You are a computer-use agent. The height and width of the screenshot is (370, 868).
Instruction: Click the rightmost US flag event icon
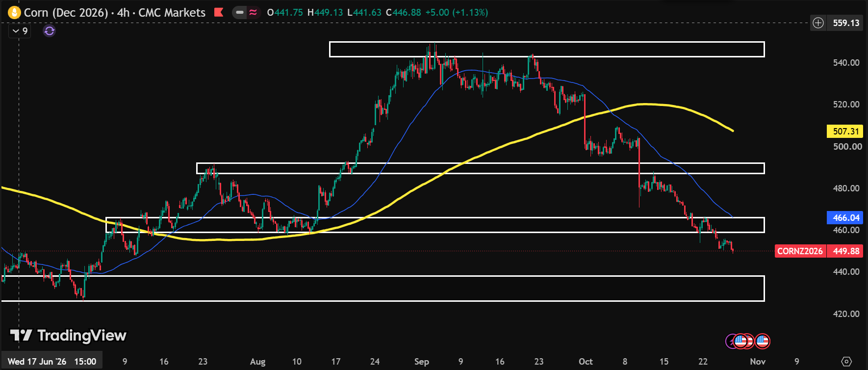tap(763, 341)
